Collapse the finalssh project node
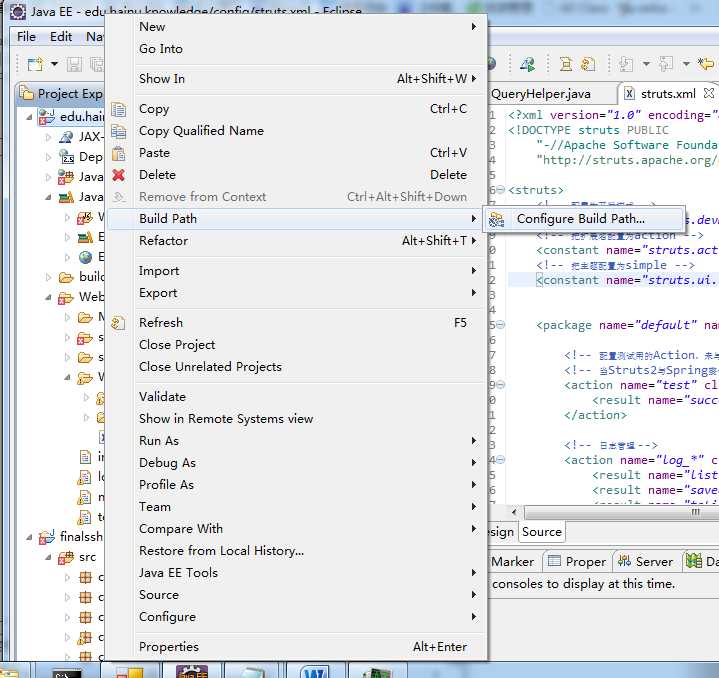719x678 pixels. (29, 536)
